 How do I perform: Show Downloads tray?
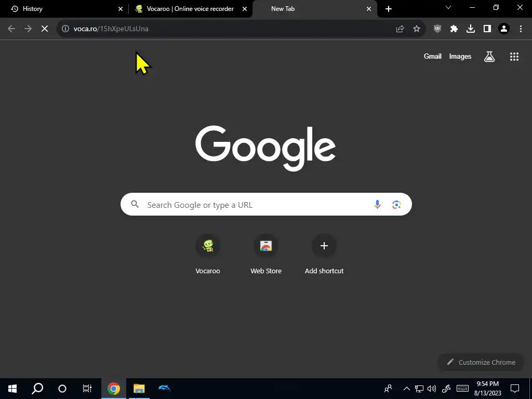[471, 29]
